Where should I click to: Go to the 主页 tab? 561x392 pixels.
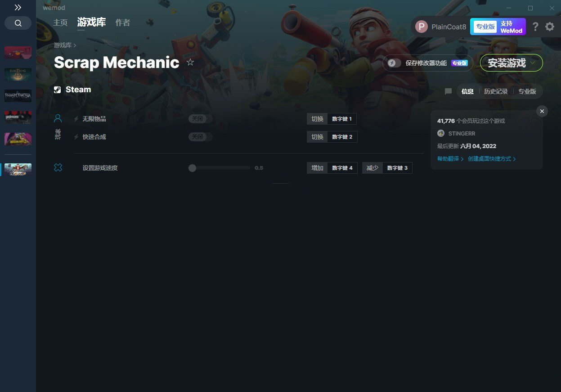[x=60, y=23]
